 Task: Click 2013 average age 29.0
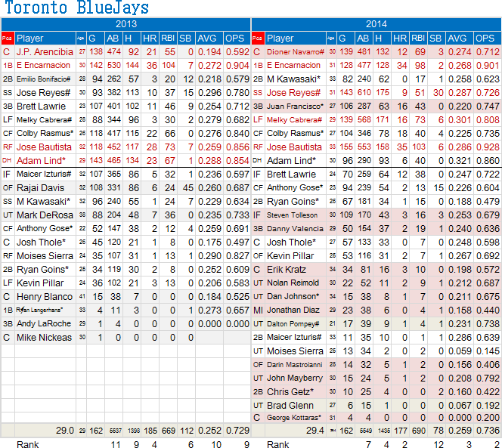[x=65, y=431]
